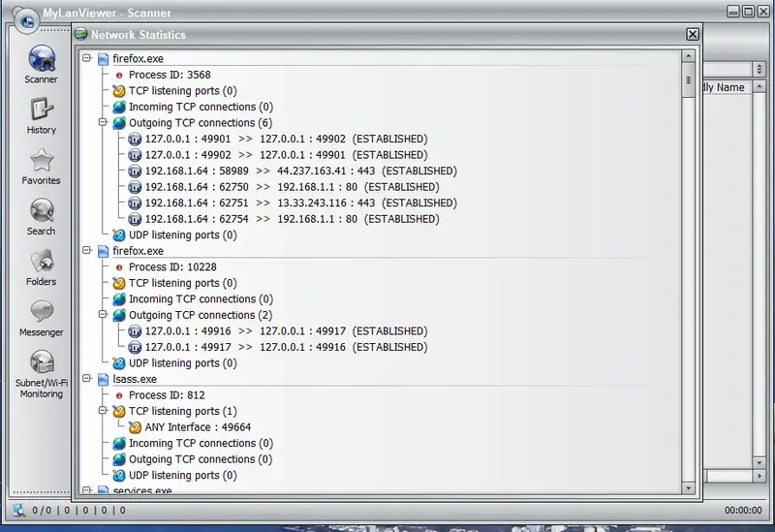Select 'UDP listening ports (0)' under lsass.exe
The image size is (775, 532).
(183, 475)
